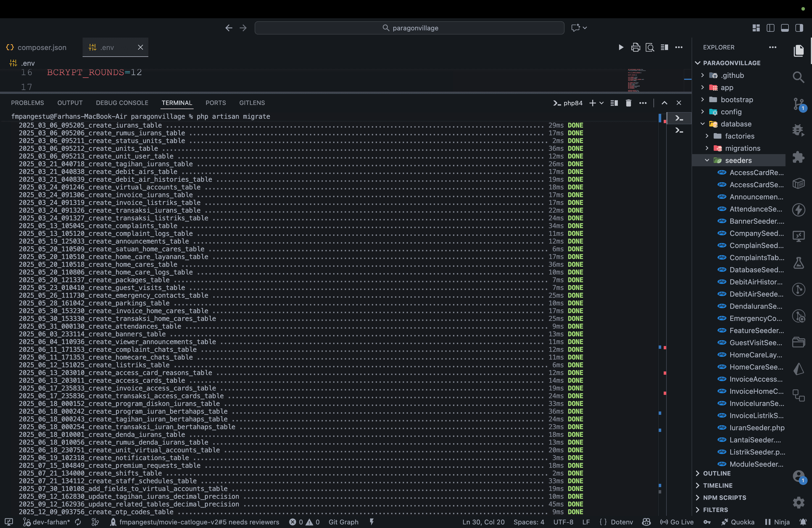Open the composer.json editor tab
Viewport: 812px width, 528px height.
pyautogui.click(x=42, y=47)
